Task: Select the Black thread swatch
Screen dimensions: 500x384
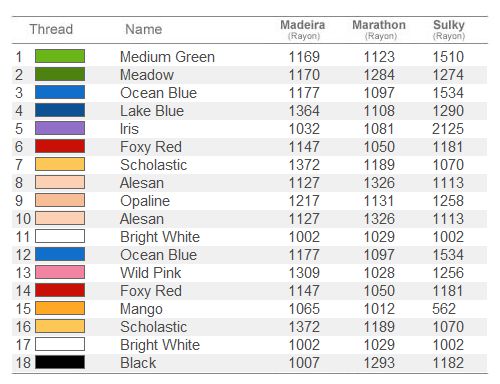Action: pyautogui.click(x=60, y=362)
